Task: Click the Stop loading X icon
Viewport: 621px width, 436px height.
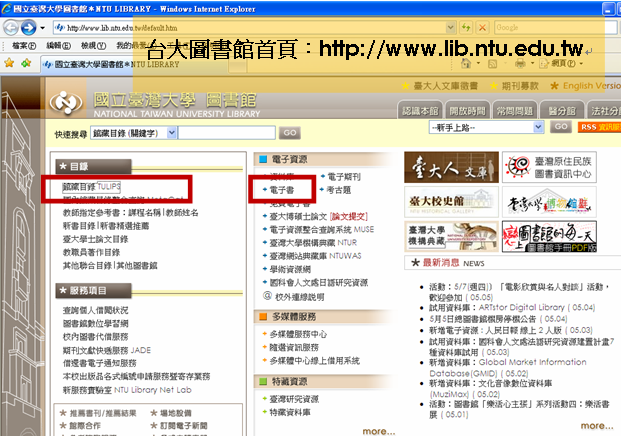Action: pyautogui.click(x=482, y=28)
